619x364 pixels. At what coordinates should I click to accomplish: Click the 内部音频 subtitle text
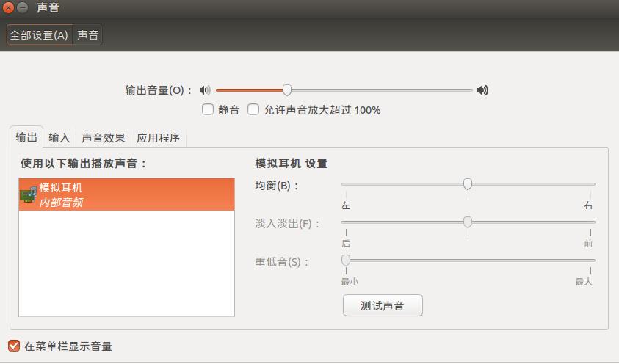point(61,203)
